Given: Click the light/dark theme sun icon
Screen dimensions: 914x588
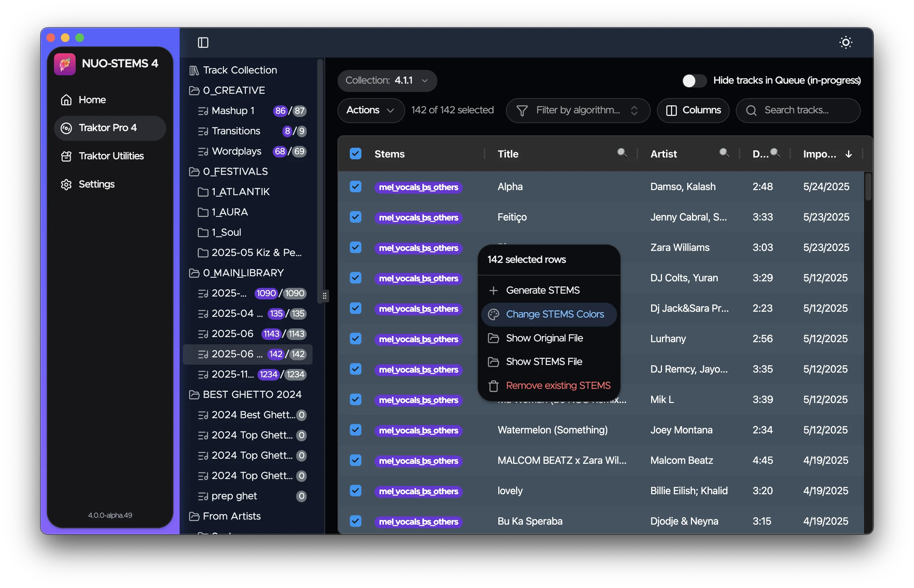Looking at the screenshot, I should click(845, 42).
